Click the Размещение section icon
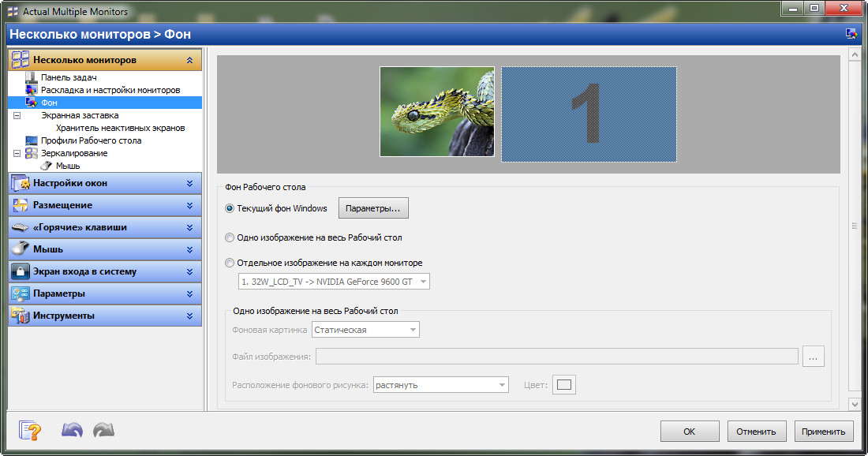This screenshot has height=456, width=868. pyautogui.click(x=21, y=205)
